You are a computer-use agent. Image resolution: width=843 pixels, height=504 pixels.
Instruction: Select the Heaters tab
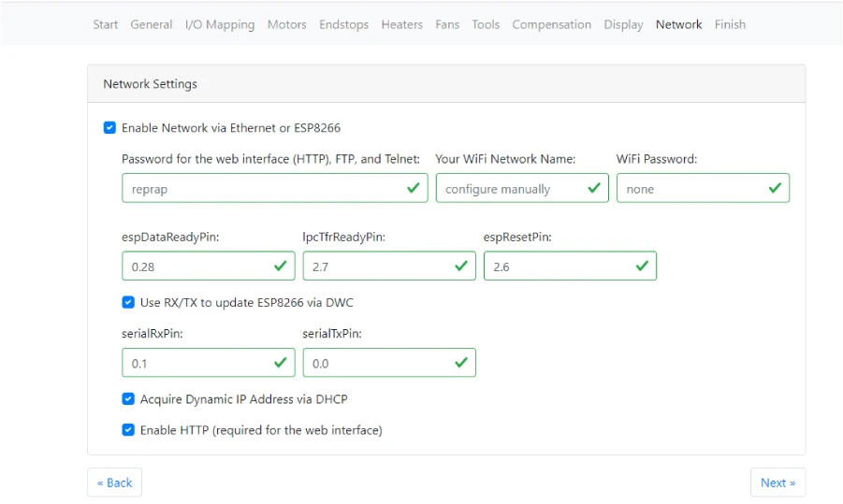coord(401,24)
